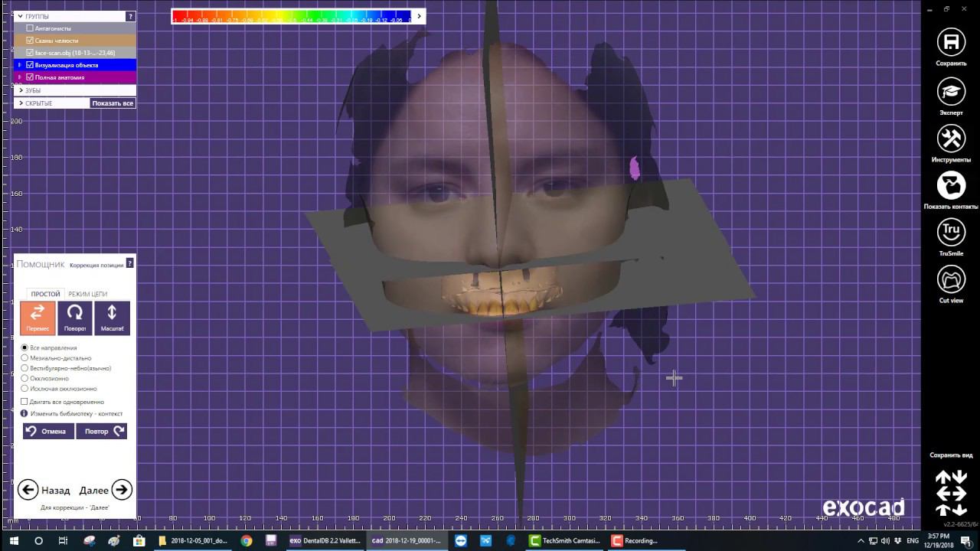This screenshot has height=551, width=980.
Task: Choose Исключая окклюзионно radio option
Action: pyautogui.click(x=24, y=389)
